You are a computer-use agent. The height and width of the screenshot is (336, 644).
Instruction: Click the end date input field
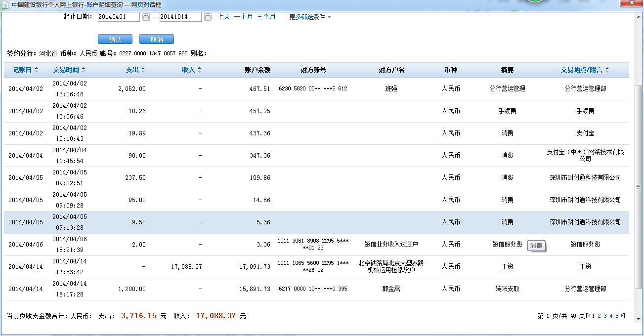pyautogui.click(x=180, y=17)
